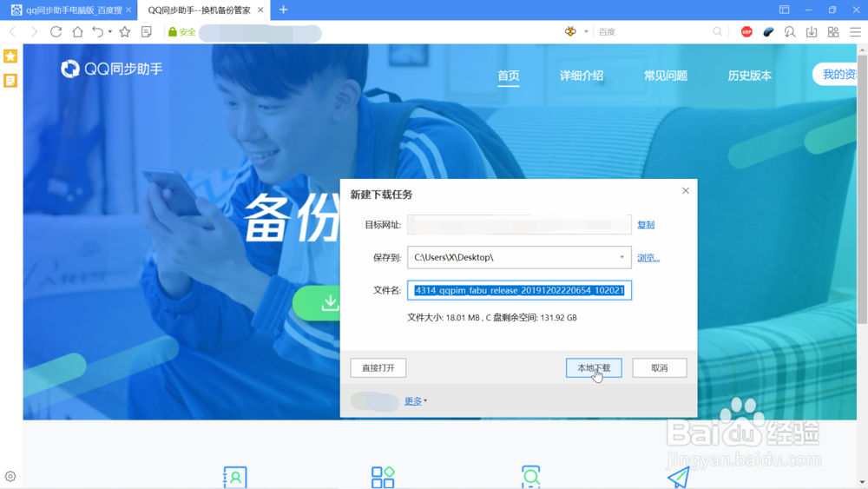Open the 详细介绍 navigation item

tap(582, 76)
